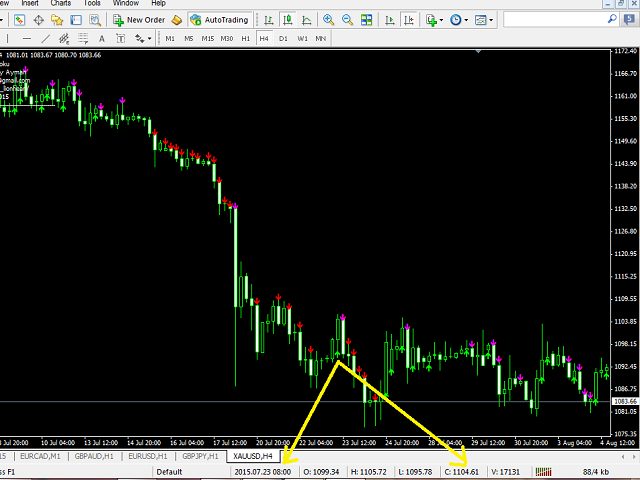The width and height of the screenshot is (640, 480).
Task: Switch chart to line chart mode
Action: point(306,20)
